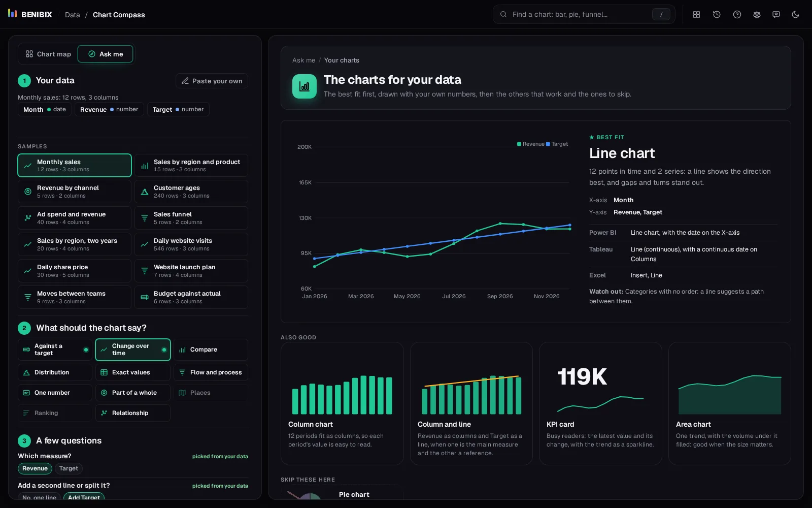Click the Paste your own button
The image size is (812, 508).
pyautogui.click(x=212, y=81)
